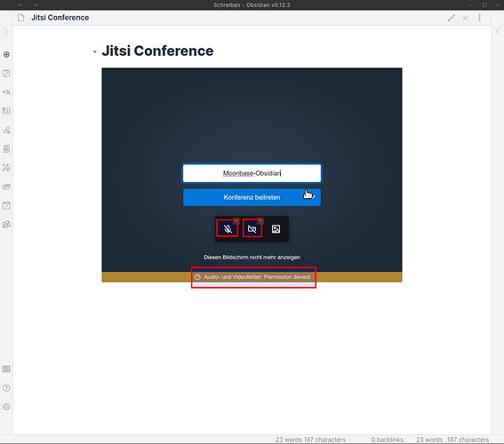Screen dimensions: 504x444
Task: Select background image button
Action: pyautogui.click(x=276, y=229)
